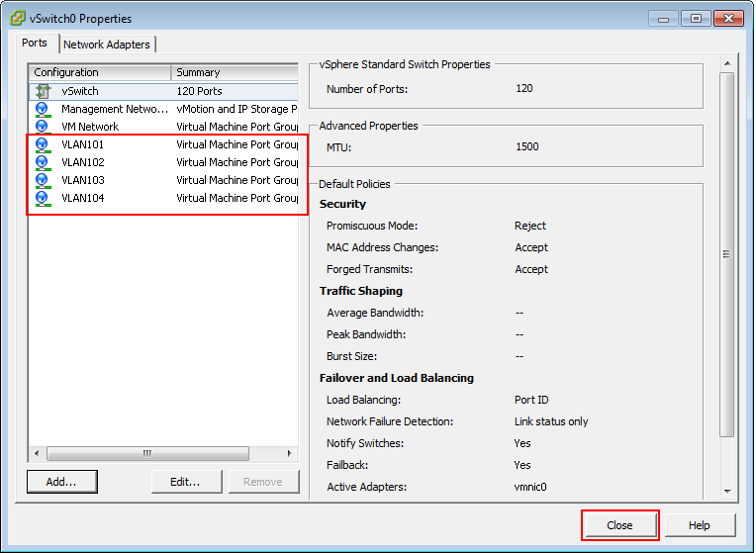This screenshot has height=553, width=756.
Task: Click the Traffic Shaping section heading
Action: tap(360, 291)
